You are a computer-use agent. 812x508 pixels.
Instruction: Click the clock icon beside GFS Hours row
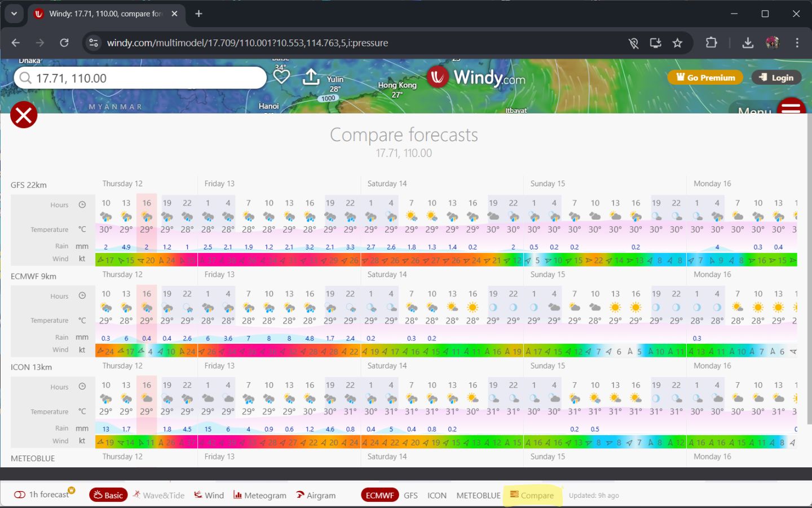[x=82, y=204]
